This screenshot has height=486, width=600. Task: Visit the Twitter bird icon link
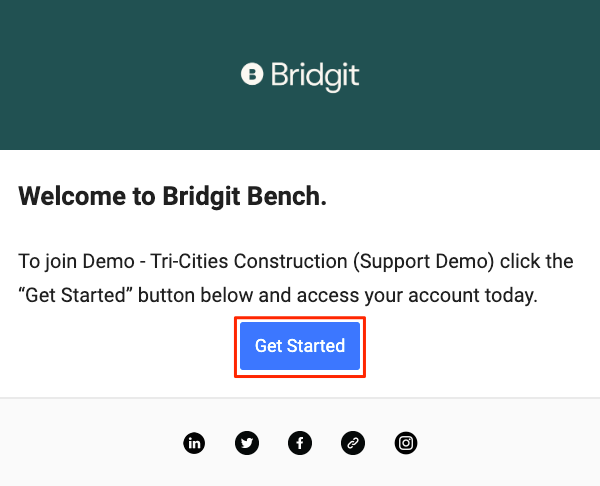(x=247, y=443)
